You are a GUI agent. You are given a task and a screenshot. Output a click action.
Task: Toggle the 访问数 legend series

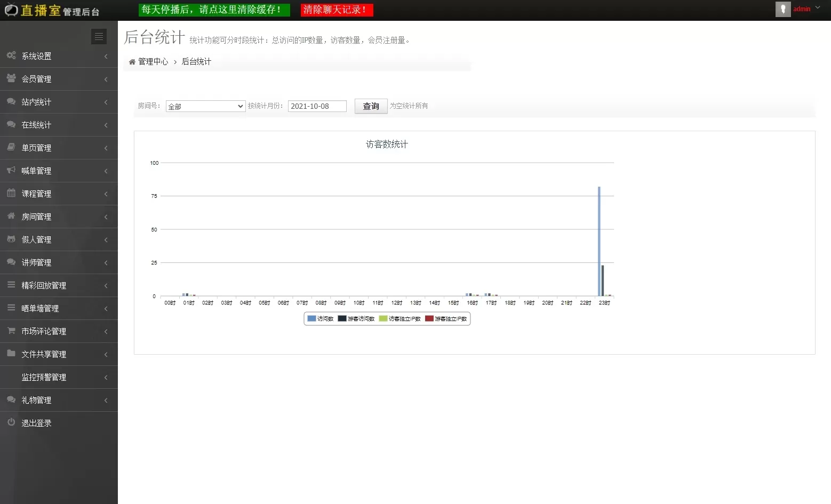pos(320,319)
